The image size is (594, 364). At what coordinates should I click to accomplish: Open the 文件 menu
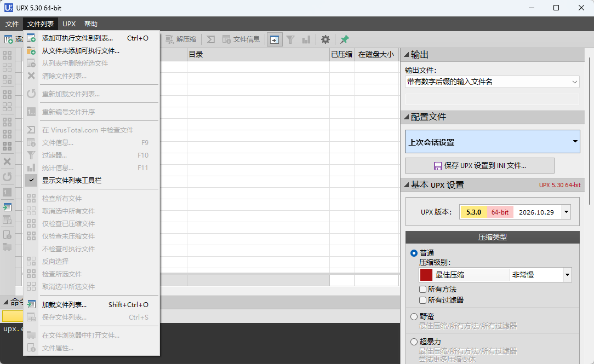click(12, 24)
